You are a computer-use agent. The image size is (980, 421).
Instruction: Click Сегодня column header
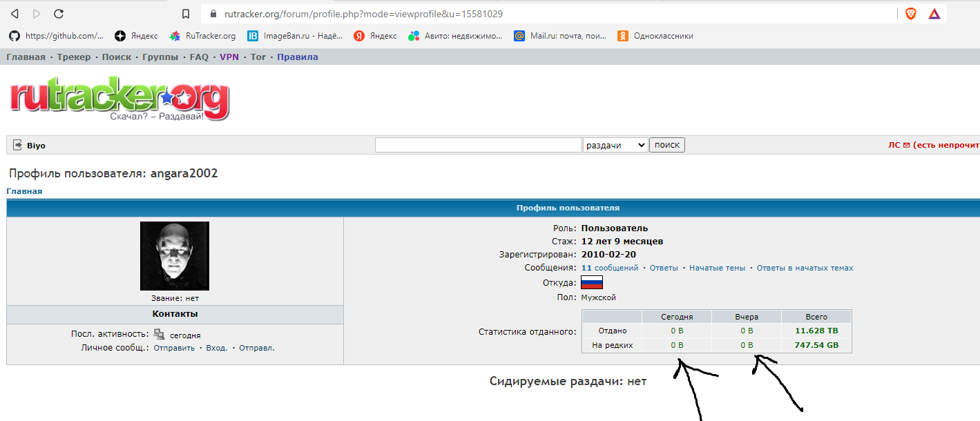click(x=677, y=317)
